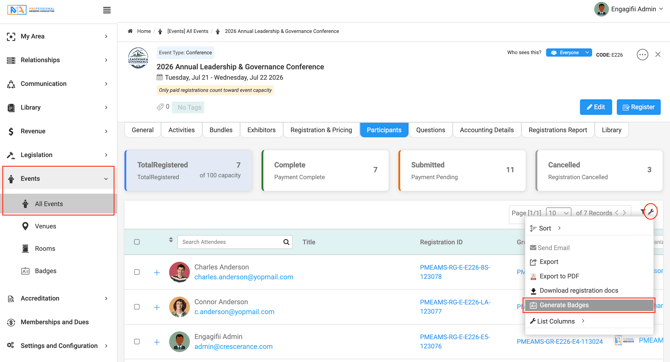Select Export to PDF menu item
The width and height of the screenshot is (670, 362).
pos(589,276)
